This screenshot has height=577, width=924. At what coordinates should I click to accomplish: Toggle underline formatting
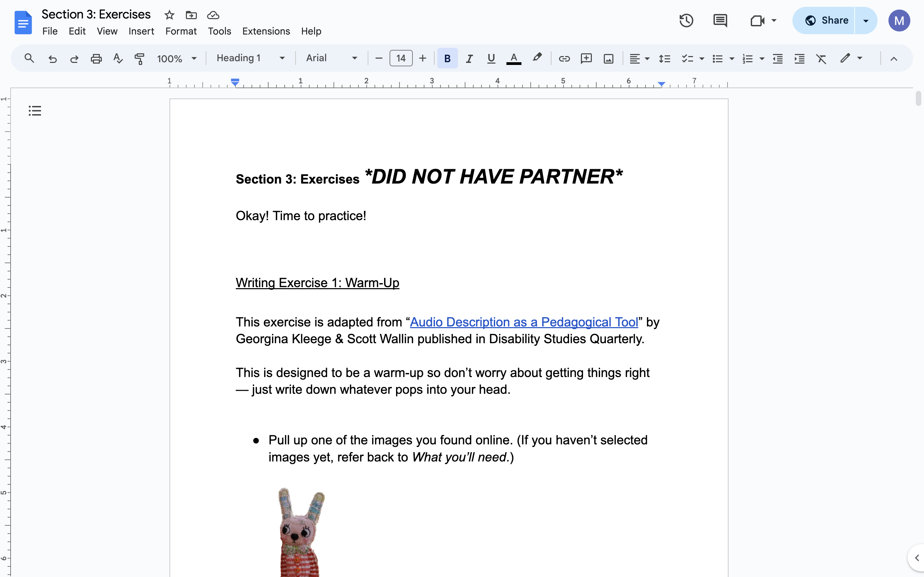tap(491, 58)
